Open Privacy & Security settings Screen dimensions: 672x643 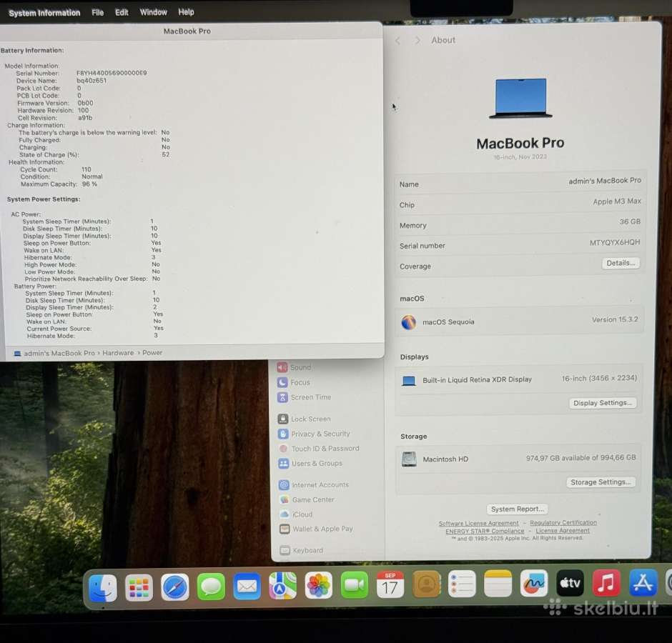pyautogui.click(x=314, y=434)
